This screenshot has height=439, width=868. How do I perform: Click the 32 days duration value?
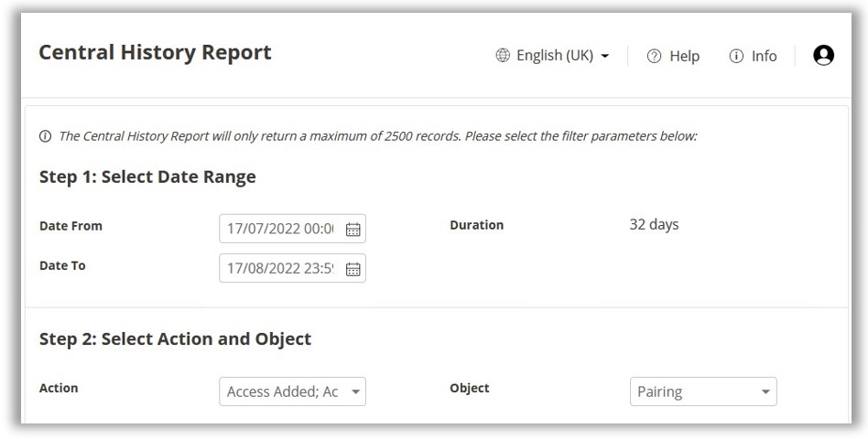pyautogui.click(x=654, y=224)
